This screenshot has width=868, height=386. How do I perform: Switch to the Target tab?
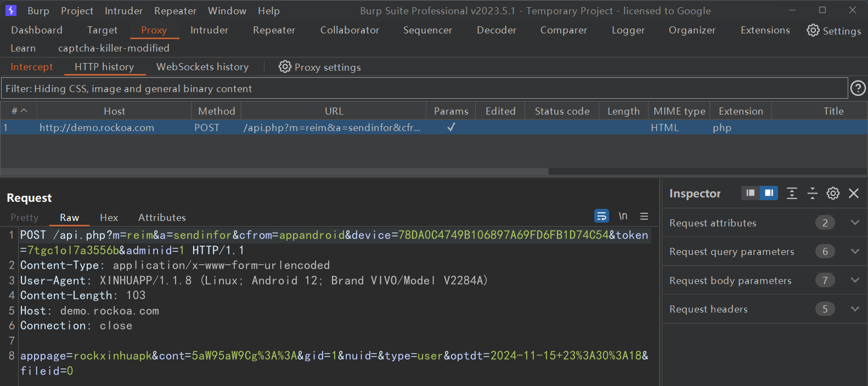[x=102, y=30]
